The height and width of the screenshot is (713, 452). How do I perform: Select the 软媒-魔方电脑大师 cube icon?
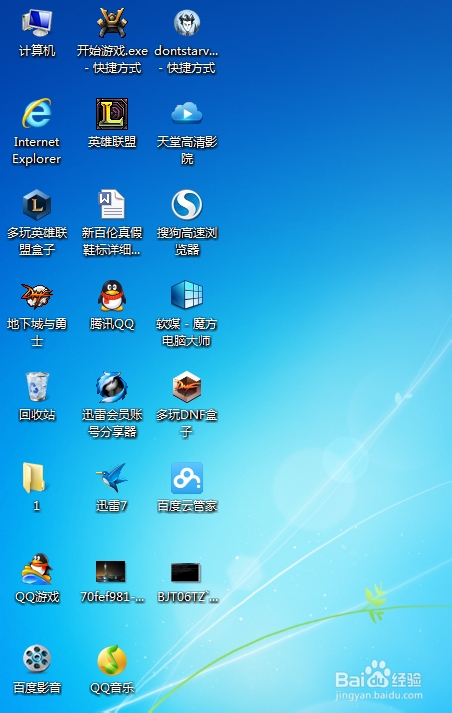(x=187, y=296)
